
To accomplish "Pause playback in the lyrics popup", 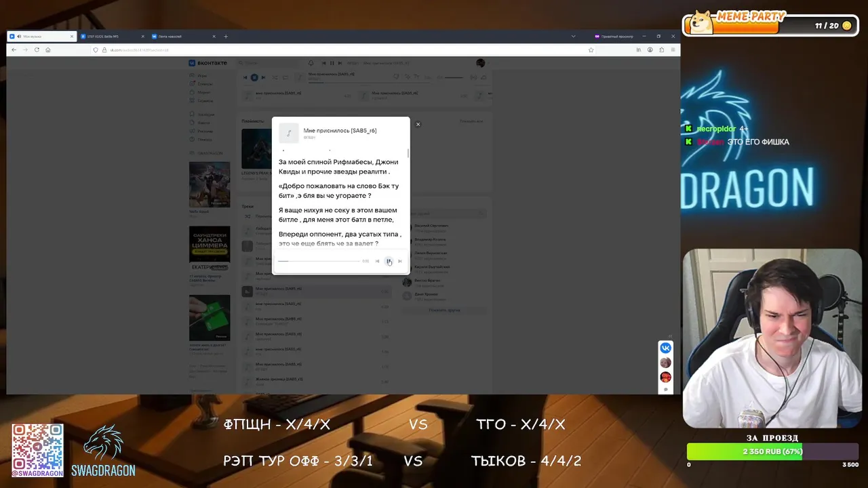I will (389, 261).
